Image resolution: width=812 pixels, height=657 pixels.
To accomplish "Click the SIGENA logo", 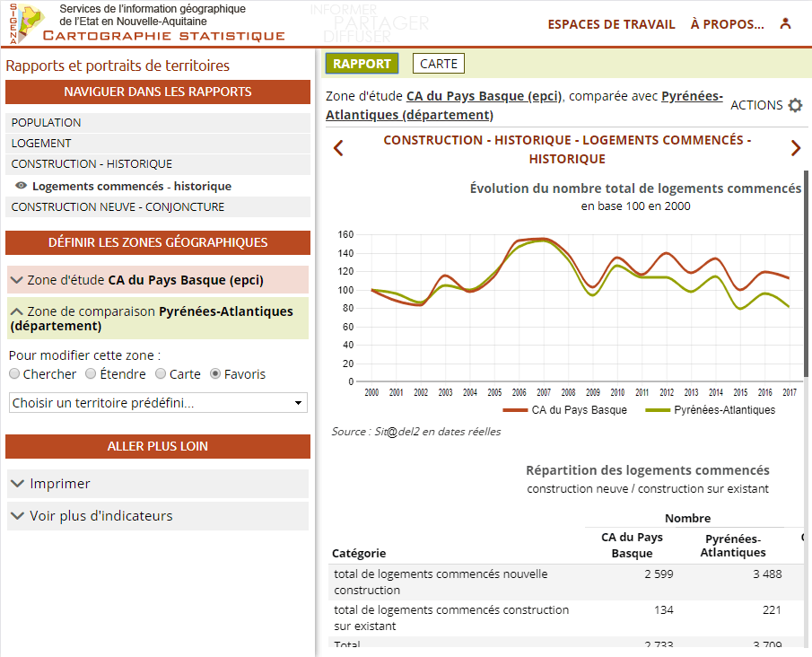I will tap(26, 23).
